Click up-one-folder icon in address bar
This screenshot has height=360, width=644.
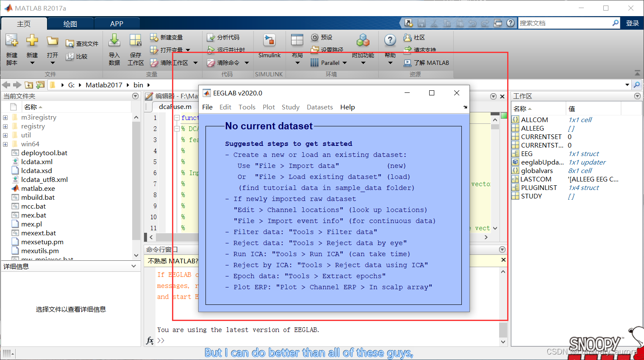(x=29, y=85)
